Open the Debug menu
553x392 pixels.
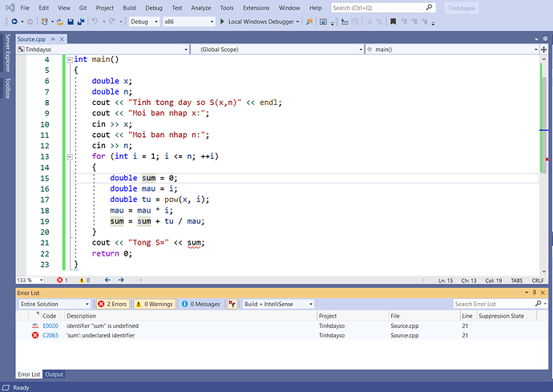tap(154, 8)
